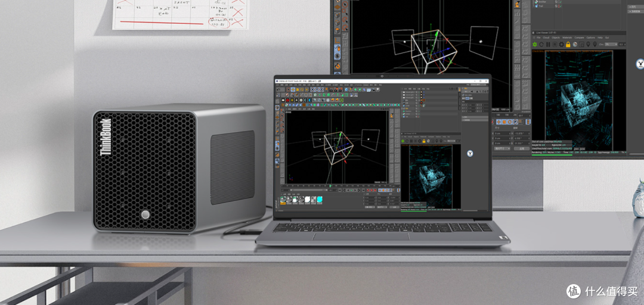This screenshot has width=644, height=305.
Task: Toggle X axis lock in laptop toolbar
Action: [312, 89]
